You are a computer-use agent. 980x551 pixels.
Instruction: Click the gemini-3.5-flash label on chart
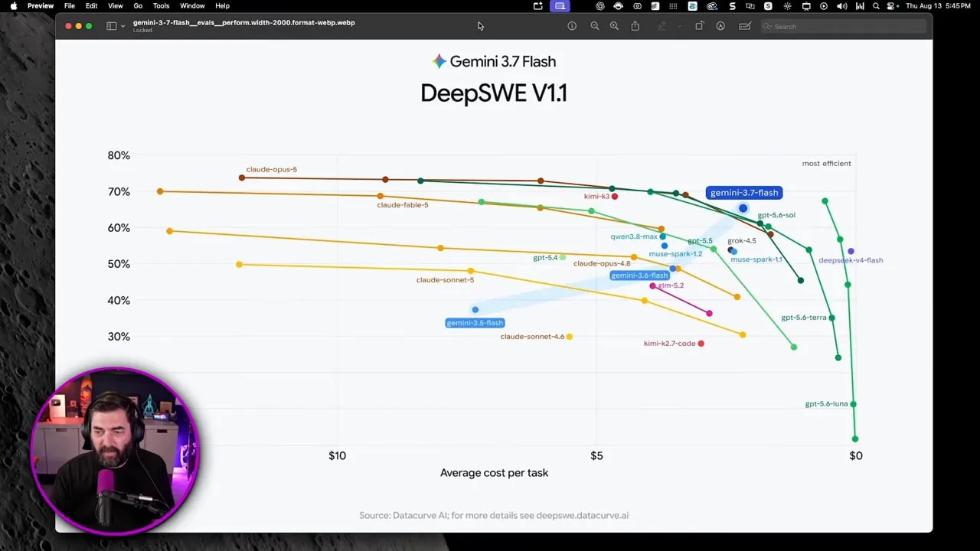point(475,323)
